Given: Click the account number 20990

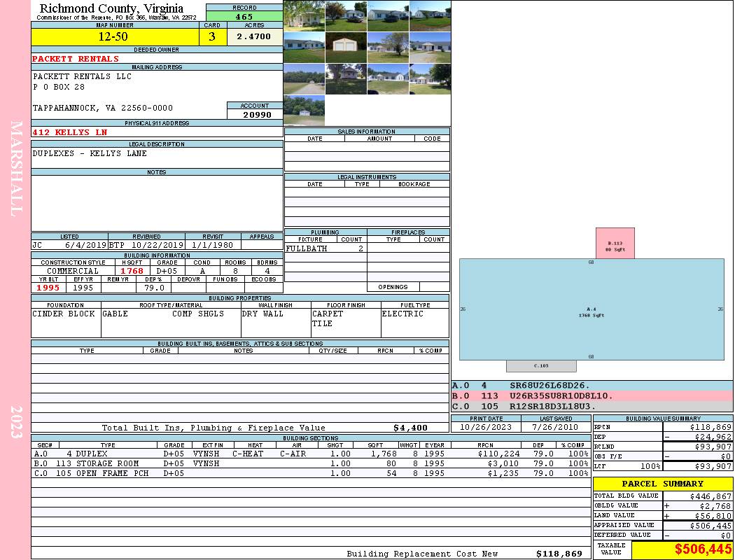Looking at the screenshot, I should point(255,115).
